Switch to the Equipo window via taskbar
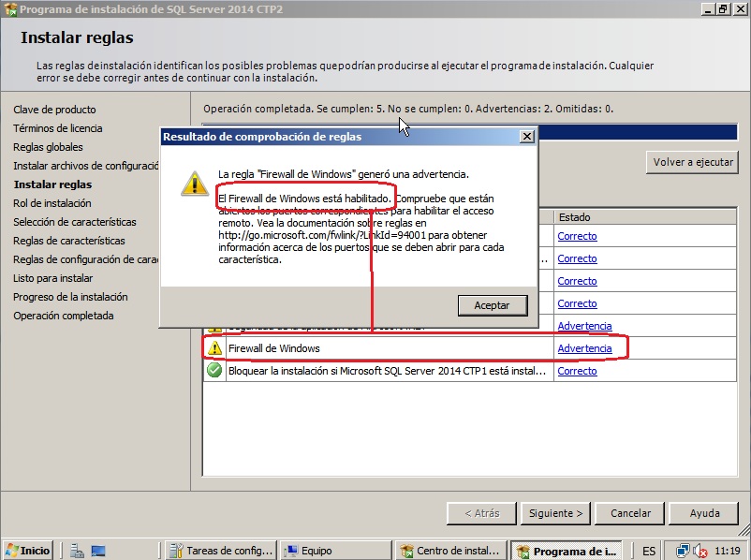Viewport: 751px width, 560px height. [335, 550]
